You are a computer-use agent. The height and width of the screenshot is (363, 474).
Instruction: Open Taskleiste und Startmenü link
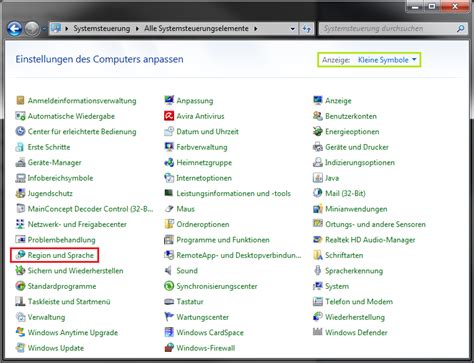(69, 302)
